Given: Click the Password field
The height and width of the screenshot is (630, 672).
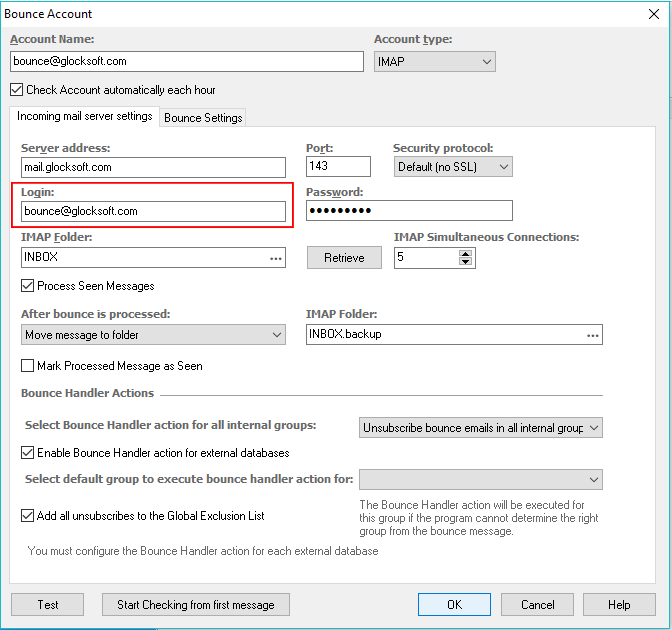Looking at the screenshot, I should pyautogui.click(x=409, y=210).
